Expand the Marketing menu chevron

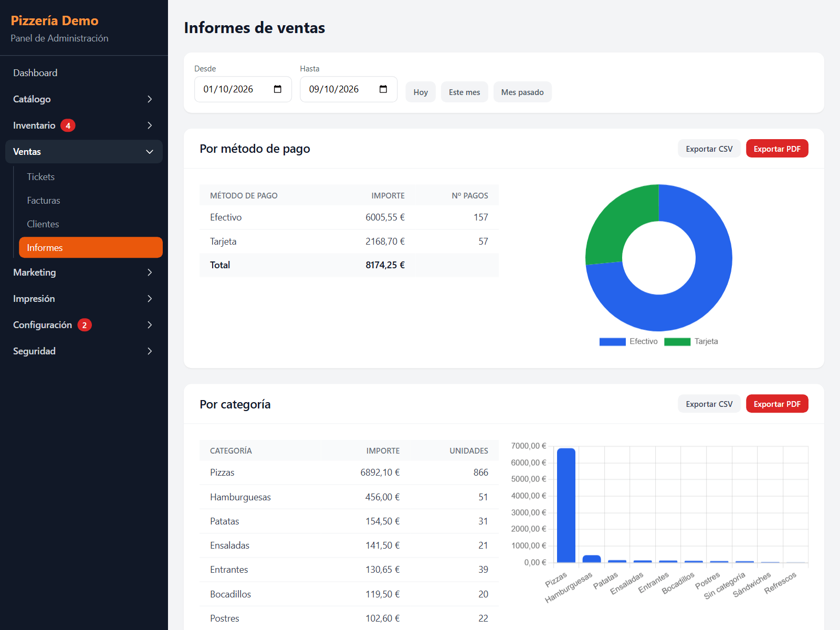click(150, 272)
